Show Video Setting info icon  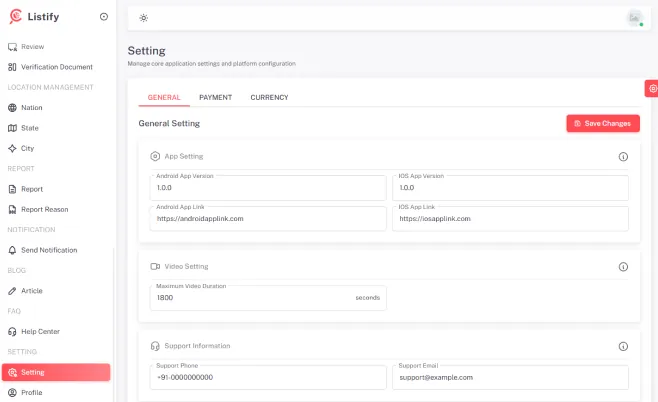623,267
